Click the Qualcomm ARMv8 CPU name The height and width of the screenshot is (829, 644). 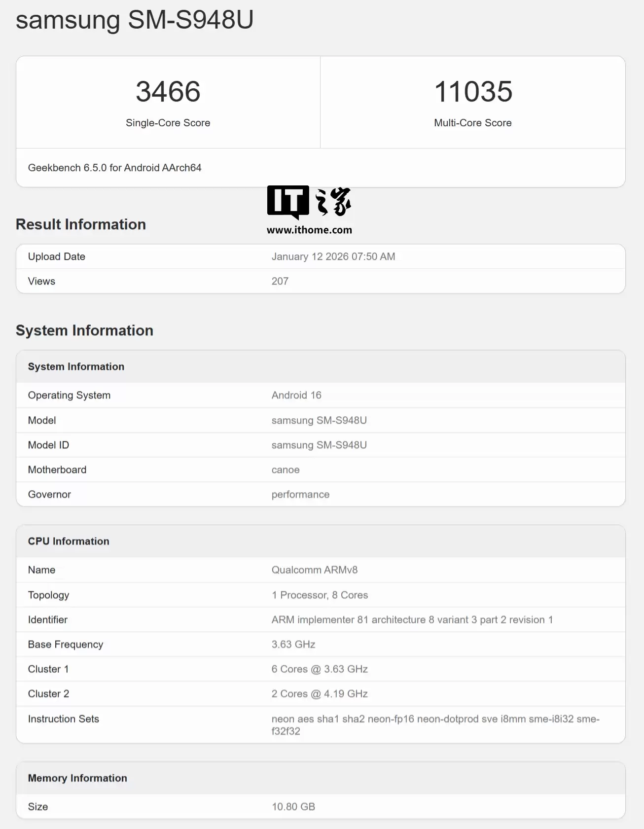tap(314, 570)
